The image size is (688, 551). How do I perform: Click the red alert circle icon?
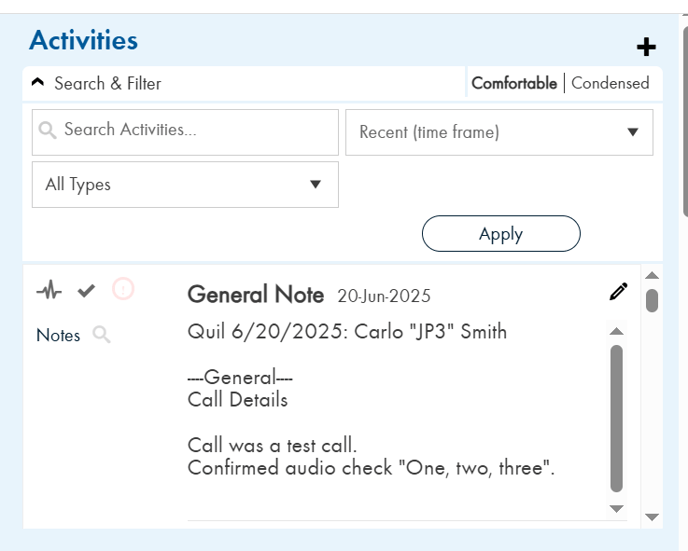point(123,289)
